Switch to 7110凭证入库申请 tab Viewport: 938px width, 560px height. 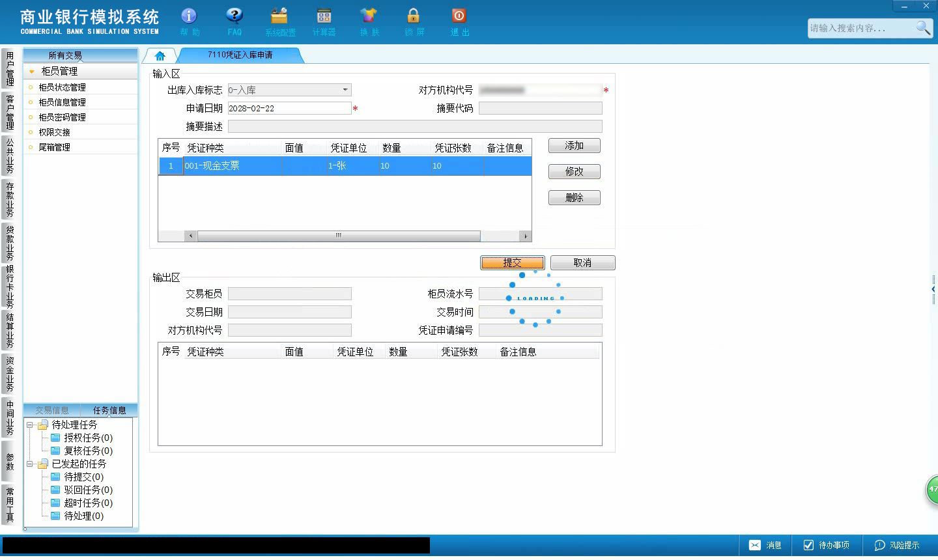240,55
